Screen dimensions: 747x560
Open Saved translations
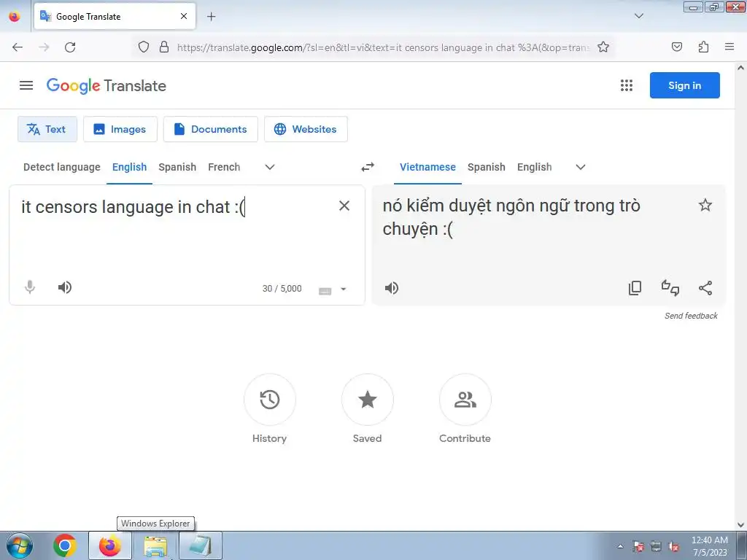pyautogui.click(x=368, y=400)
